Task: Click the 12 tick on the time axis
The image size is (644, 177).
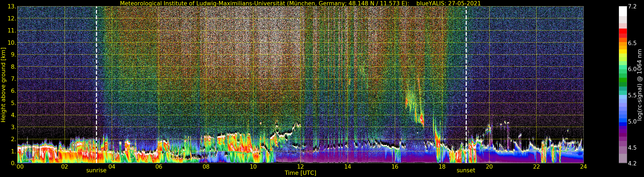Action: [x=300, y=167]
